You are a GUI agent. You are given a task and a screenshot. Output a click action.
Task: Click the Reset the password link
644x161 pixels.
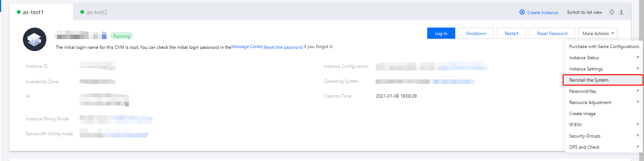coord(283,47)
